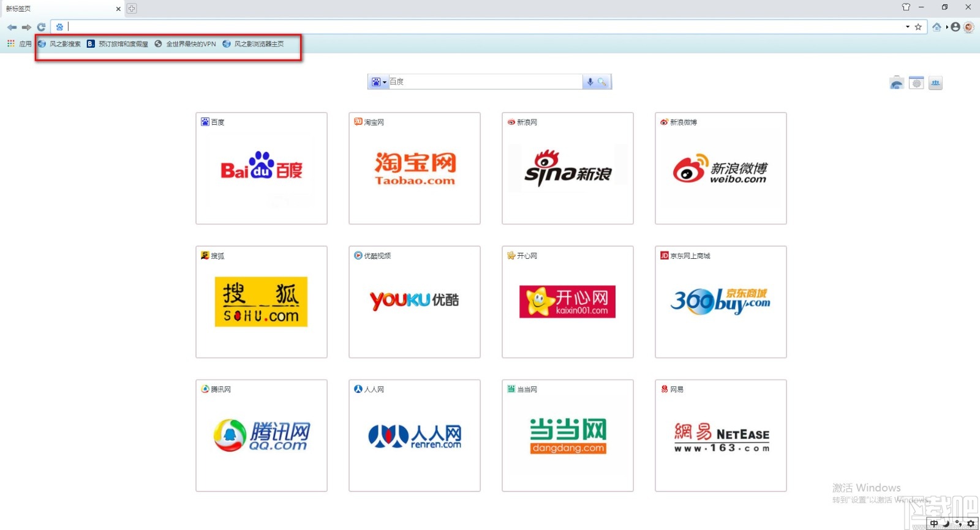Open the people group icon button

coord(935,83)
